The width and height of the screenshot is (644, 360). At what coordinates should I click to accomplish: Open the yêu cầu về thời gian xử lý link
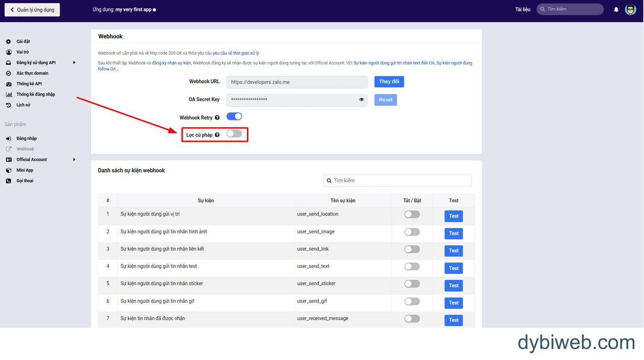(x=236, y=53)
